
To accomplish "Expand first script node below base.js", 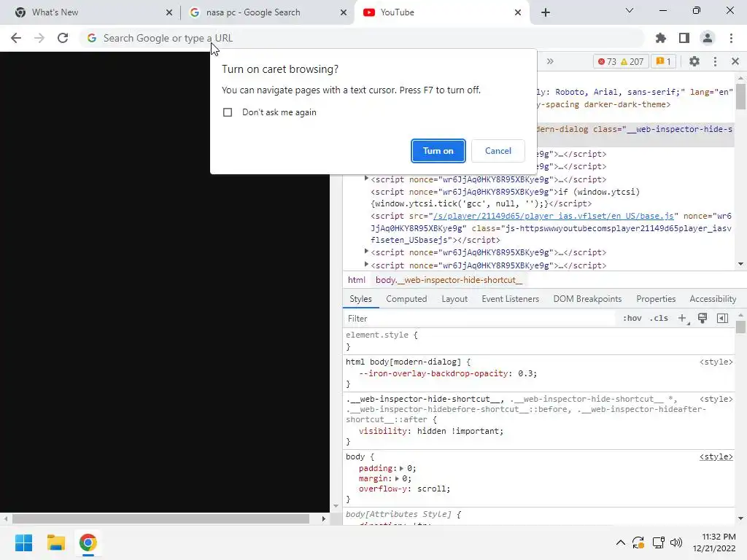I will pos(366,251).
